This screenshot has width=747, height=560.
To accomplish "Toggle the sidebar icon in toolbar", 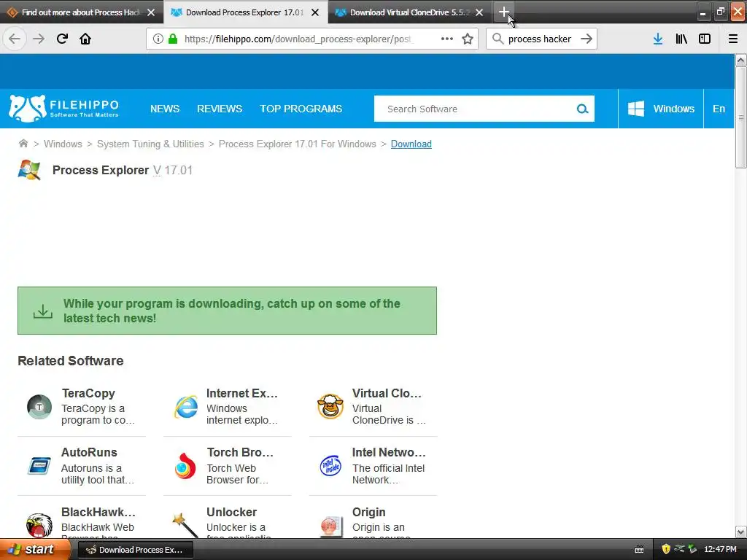I will pos(705,39).
